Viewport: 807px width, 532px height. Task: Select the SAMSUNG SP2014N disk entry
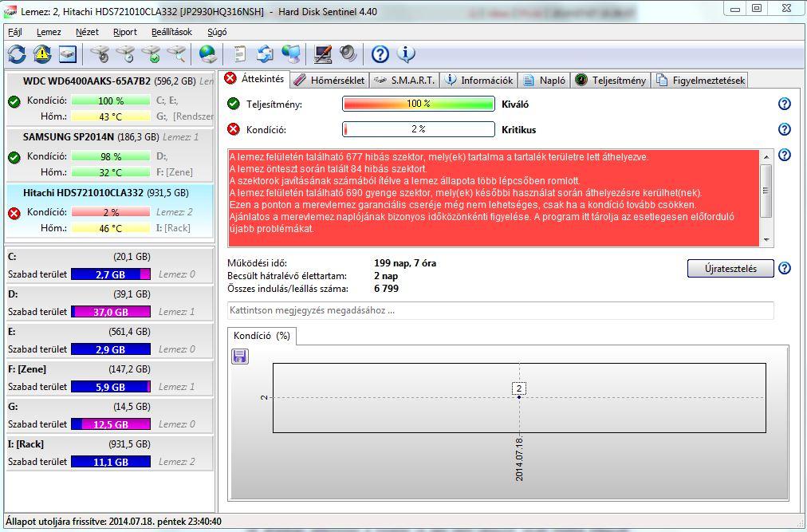(x=110, y=155)
